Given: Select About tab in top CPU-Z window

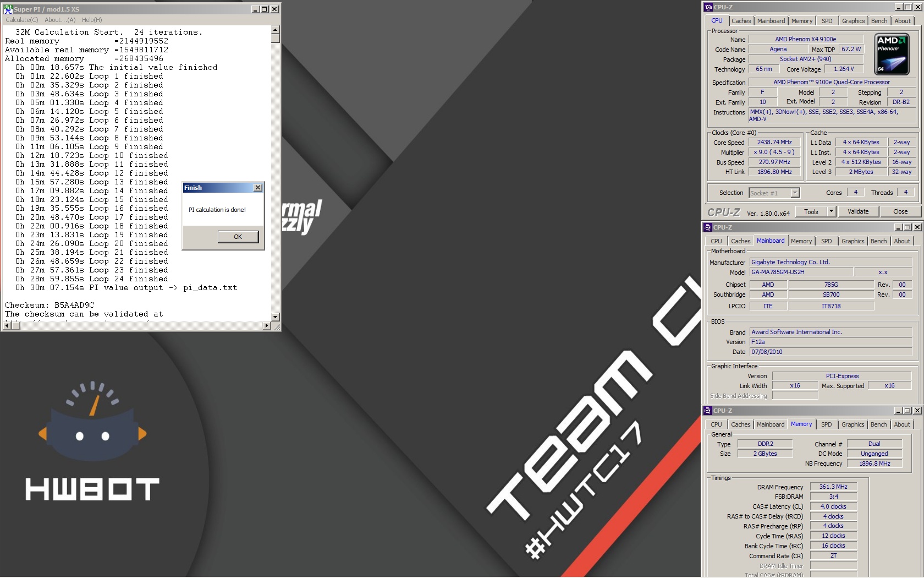Looking at the screenshot, I should (903, 21).
